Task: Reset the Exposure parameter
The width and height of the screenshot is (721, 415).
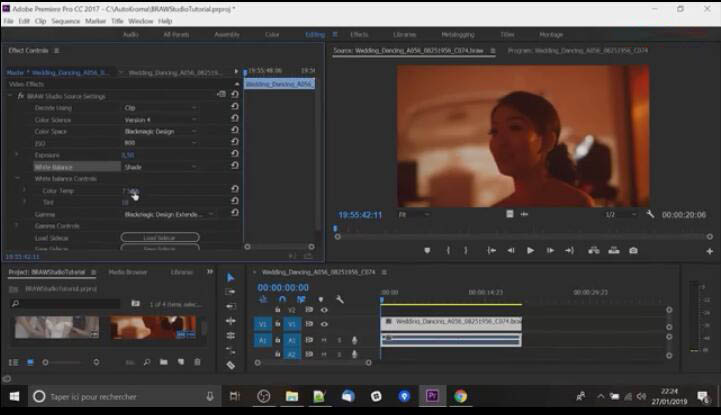Action: pyautogui.click(x=234, y=155)
